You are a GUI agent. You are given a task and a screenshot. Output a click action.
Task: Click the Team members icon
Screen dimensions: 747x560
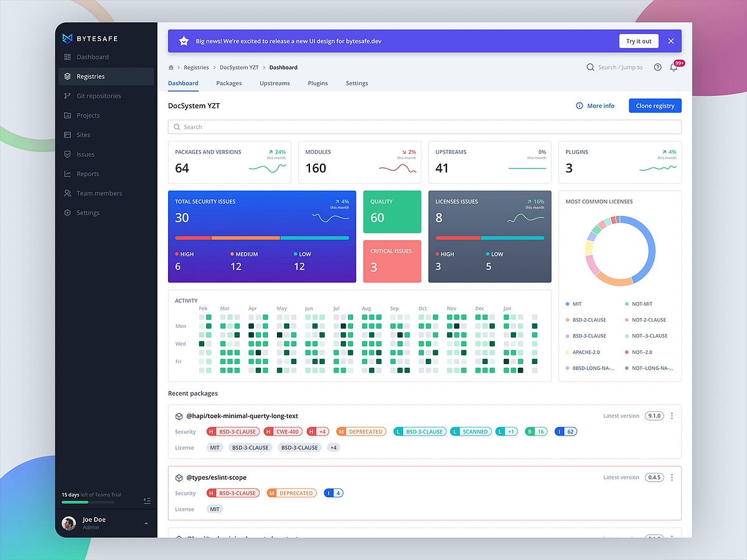pyautogui.click(x=68, y=193)
